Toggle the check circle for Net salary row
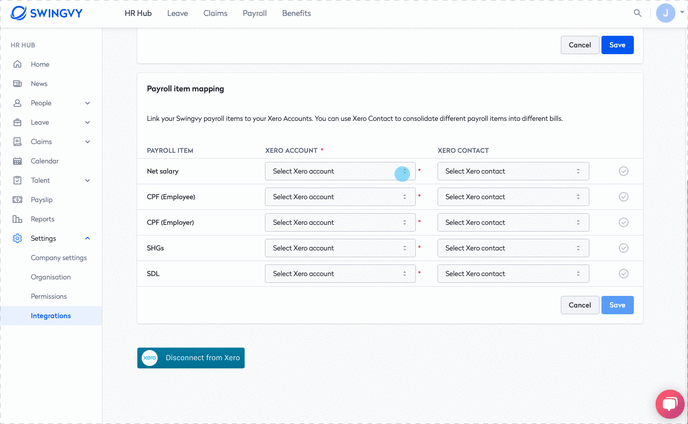The height and width of the screenshot is (424, 688). (x=623, y=171)
